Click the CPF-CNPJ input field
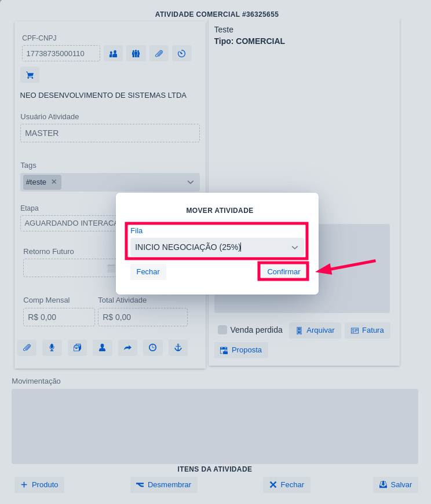Screen dimensions: 431x504 pyautogui.click(x=61, y=54)
